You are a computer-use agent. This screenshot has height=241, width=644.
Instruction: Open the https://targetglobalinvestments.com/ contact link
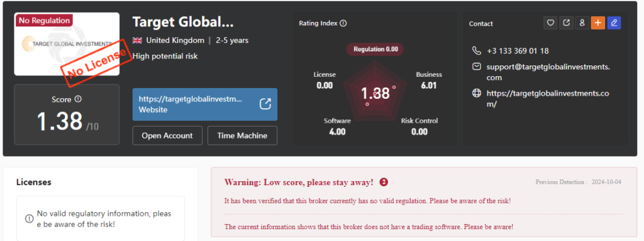coord(548,99)
